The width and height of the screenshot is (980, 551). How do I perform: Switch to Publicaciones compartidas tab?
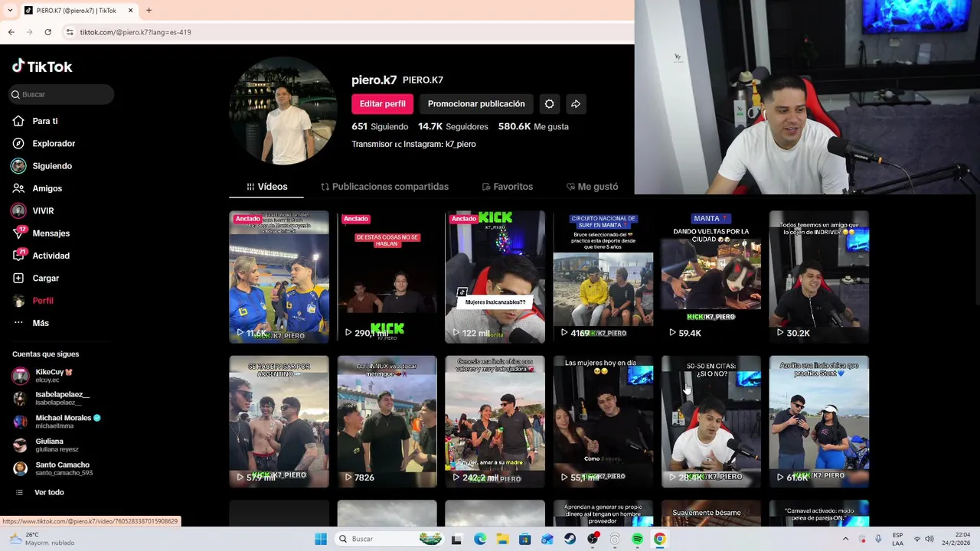click(384, 187)
